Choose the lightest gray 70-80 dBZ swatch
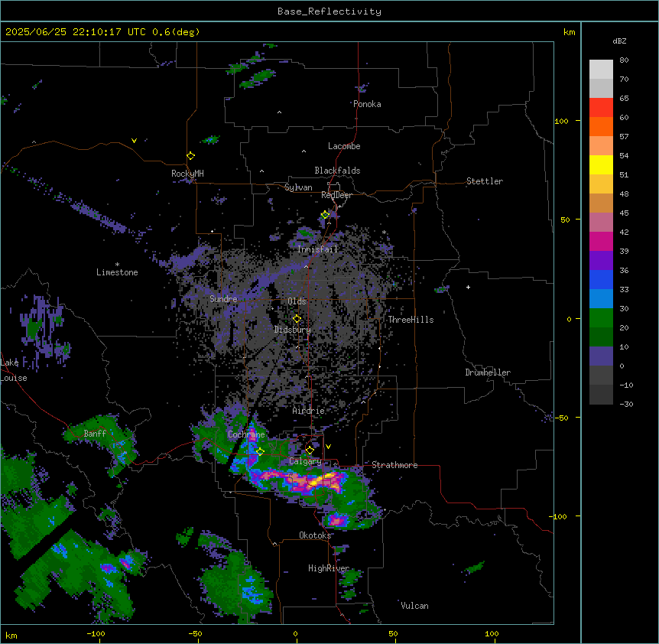Viewport: 659px width, 644px height. click(x=601, y=70)
